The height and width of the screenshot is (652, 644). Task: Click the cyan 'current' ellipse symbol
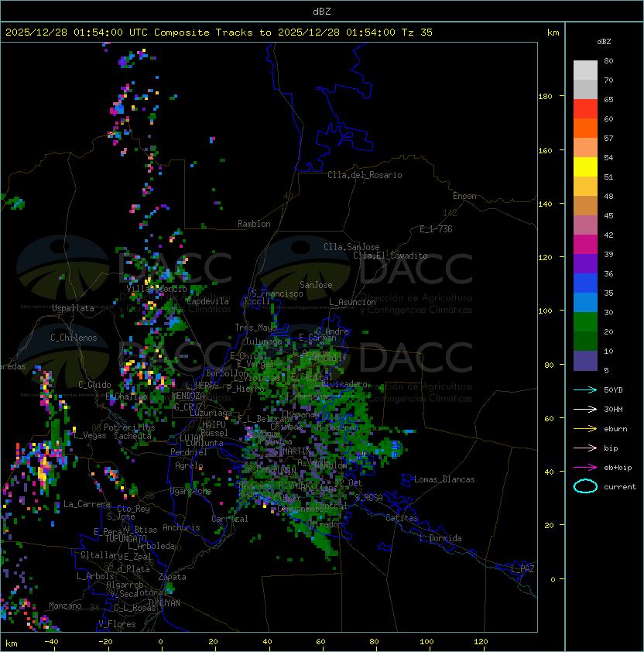585,486
